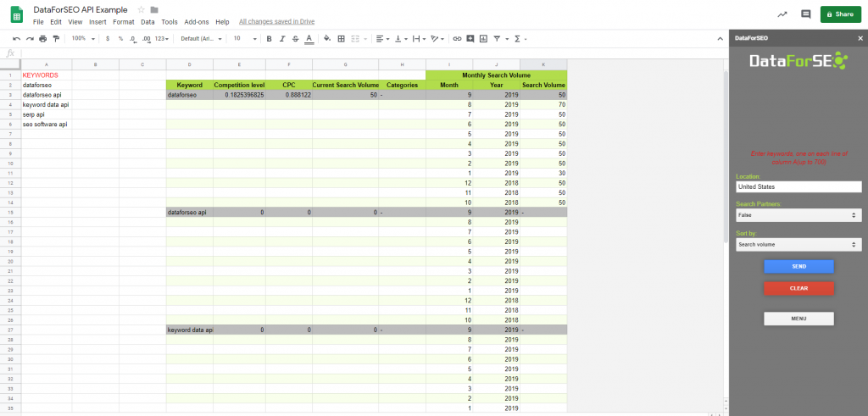Select the cell containing 0.1825396825
868x416 pixels.
click(239, 95)
